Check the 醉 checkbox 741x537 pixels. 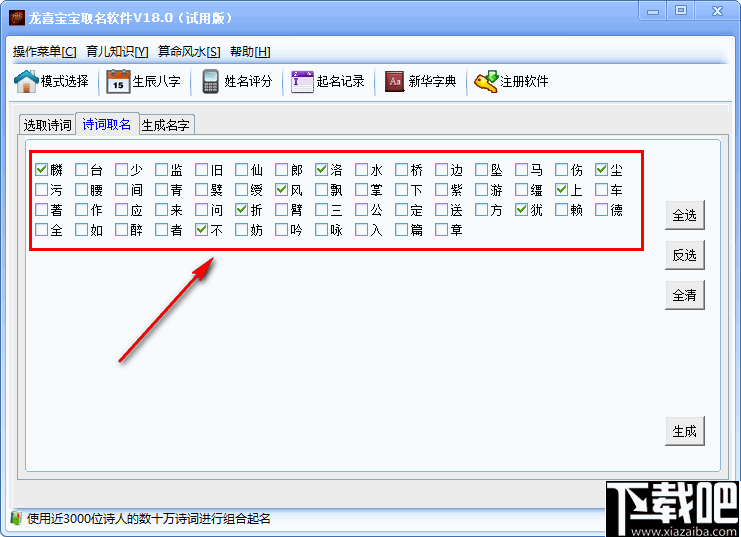tap(121, 230)
